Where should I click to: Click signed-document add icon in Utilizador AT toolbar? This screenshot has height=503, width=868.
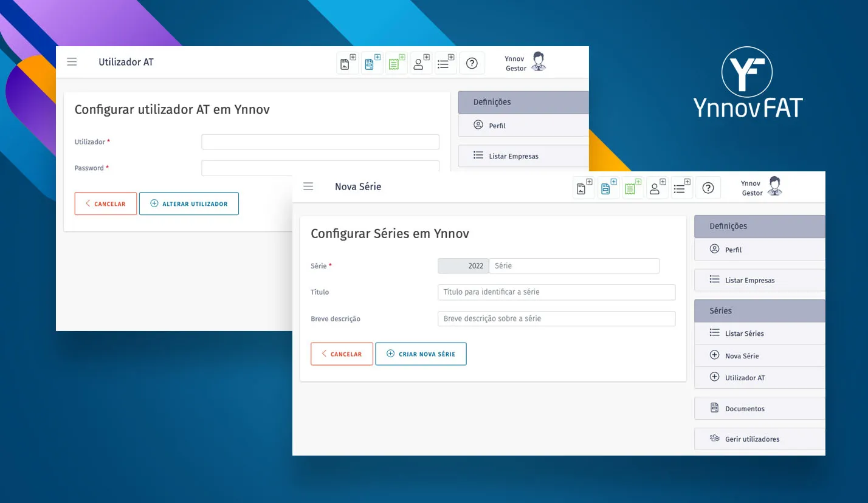[x=348, y=63]
